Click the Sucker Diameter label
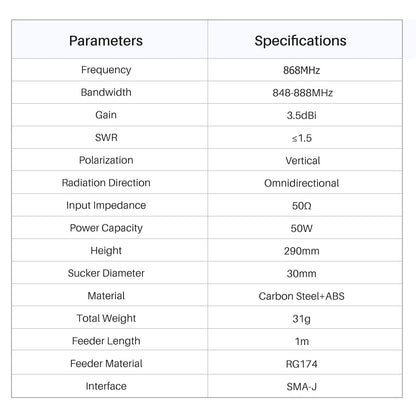 pyautogui.click(x=106, y=273)
